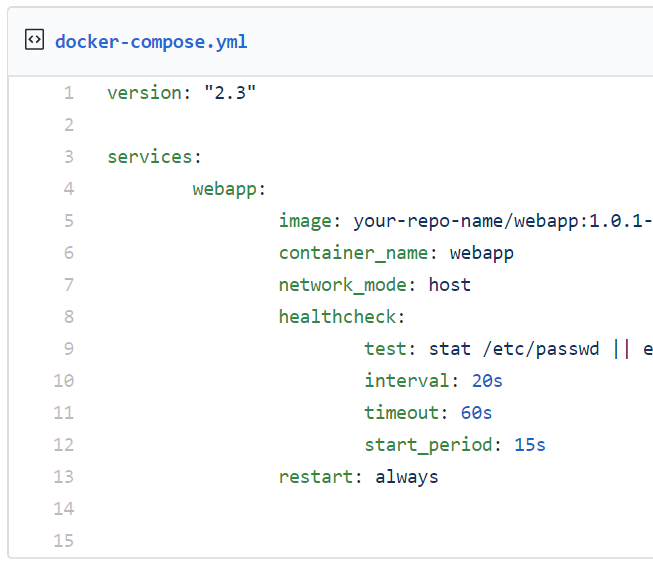This screenshot has height=563, width=653.
Task: Click the container_name key
Action: point(353,253)
